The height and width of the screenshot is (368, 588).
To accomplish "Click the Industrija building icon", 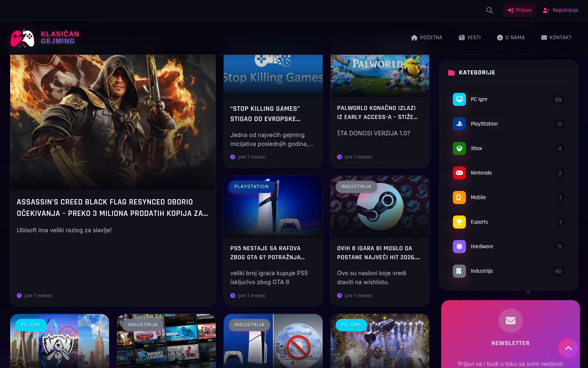I will pyautogui.click(x=459, y=271).
